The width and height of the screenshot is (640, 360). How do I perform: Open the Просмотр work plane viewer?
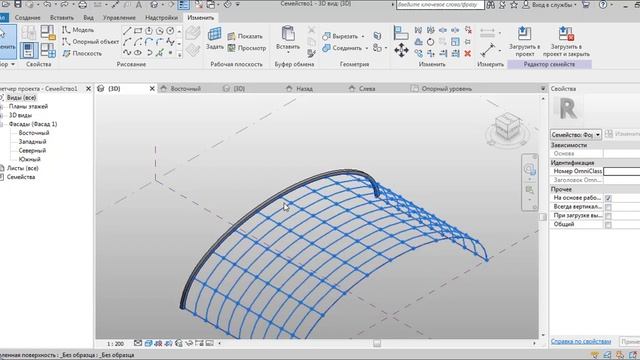(247, 48)
